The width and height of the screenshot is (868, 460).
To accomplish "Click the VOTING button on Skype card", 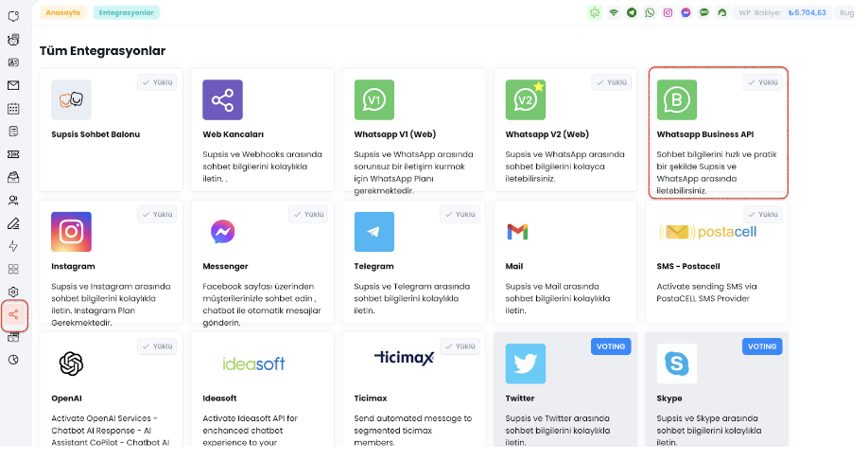I will click(x=762, y=346).
